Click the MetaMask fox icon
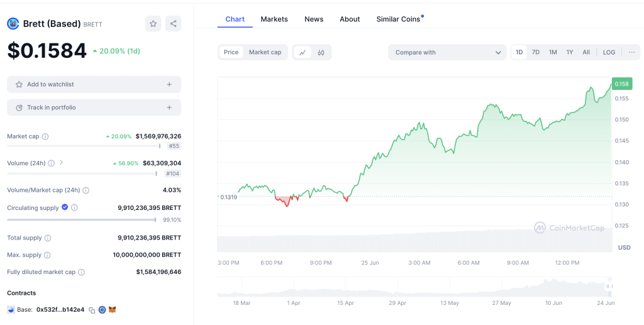The width and height of the screenshot is (644, 325). [x=112, y=310]
